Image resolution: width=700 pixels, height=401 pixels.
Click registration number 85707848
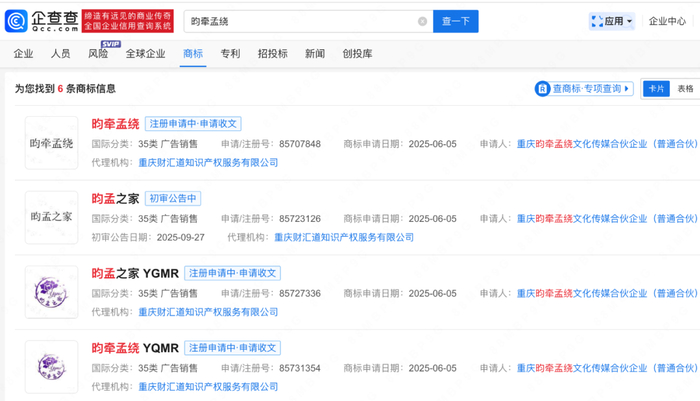pyautogui.click(x=300, y=144)
